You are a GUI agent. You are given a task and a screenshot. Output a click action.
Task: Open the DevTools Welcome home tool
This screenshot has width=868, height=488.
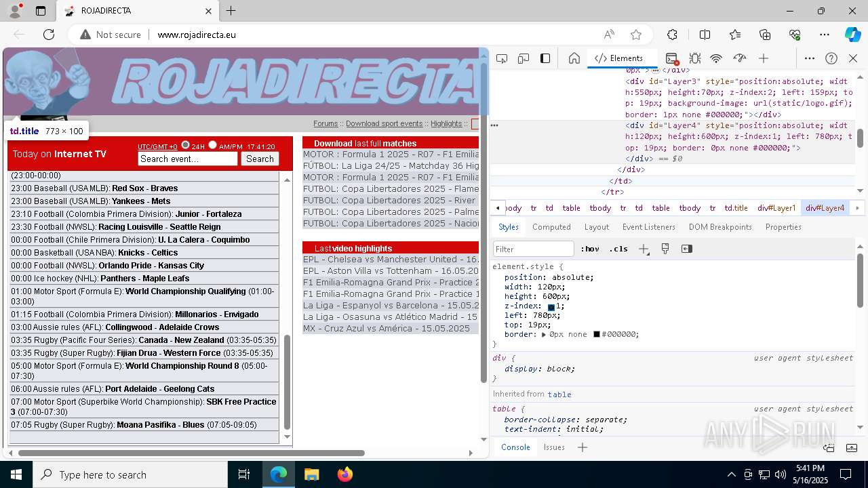pyautogui.click(x=574, y=58)
